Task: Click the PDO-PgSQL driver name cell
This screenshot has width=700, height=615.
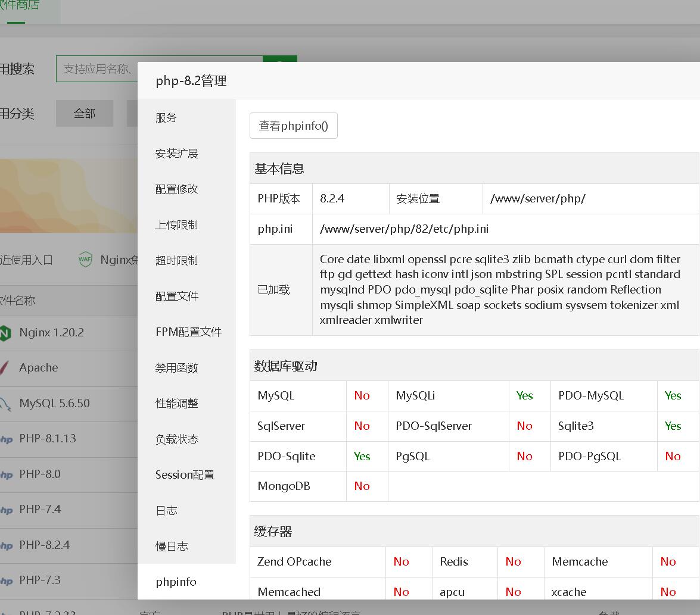Action: 603,456
